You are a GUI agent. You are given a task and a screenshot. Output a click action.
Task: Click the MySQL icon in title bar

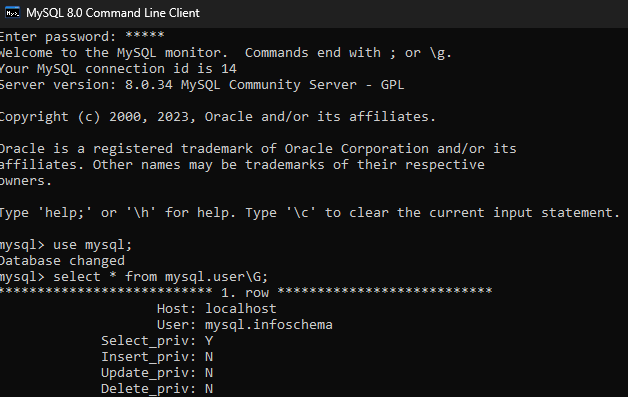coord(12,13)
